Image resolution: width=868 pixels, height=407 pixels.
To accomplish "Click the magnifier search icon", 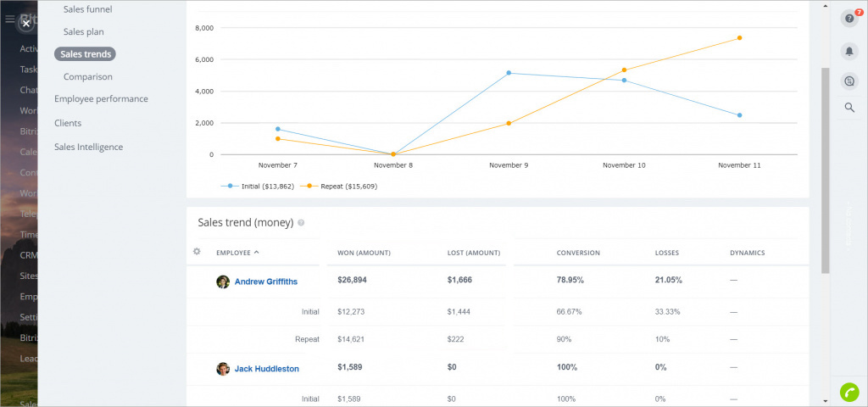I will click(x=849, y=108).
